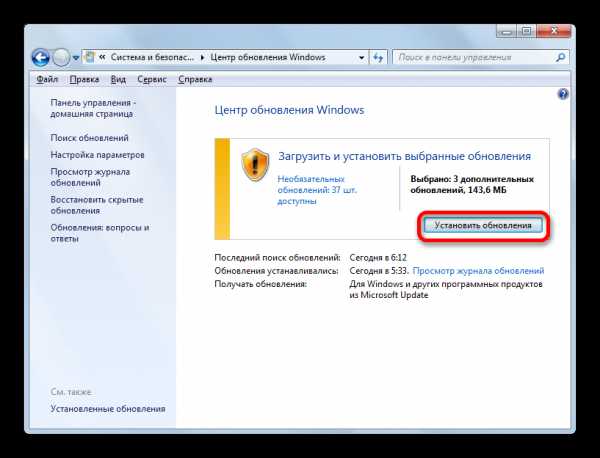The height and width of the screenshot is (458, 600).
Task: Open the Файл menu
Action: click(47, 79)
